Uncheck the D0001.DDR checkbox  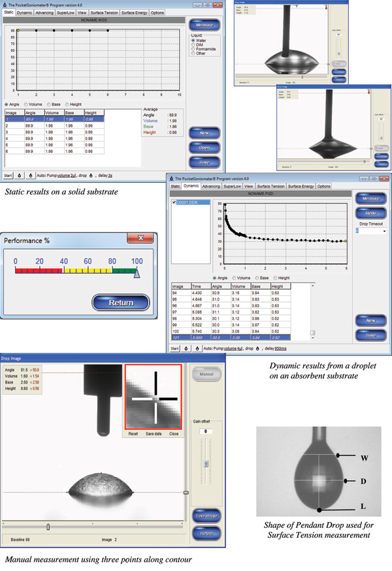point(174,202)
